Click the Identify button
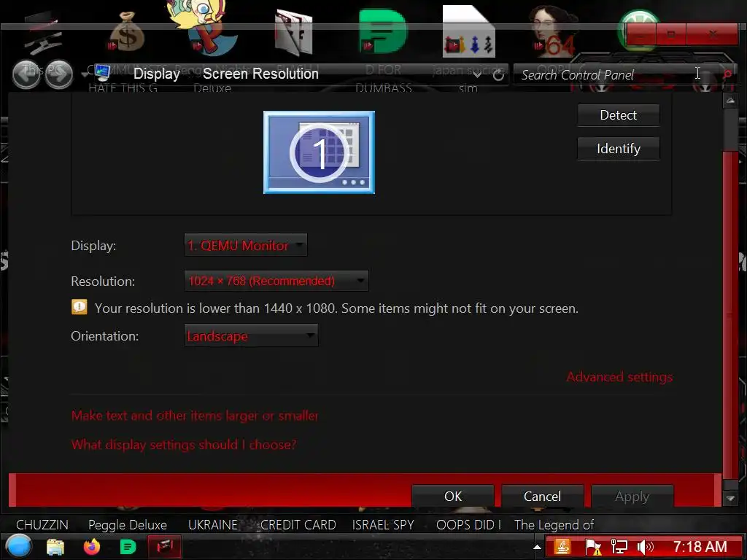Image resolution: width=747 pixels, height=560 pixels. point(619,149)
